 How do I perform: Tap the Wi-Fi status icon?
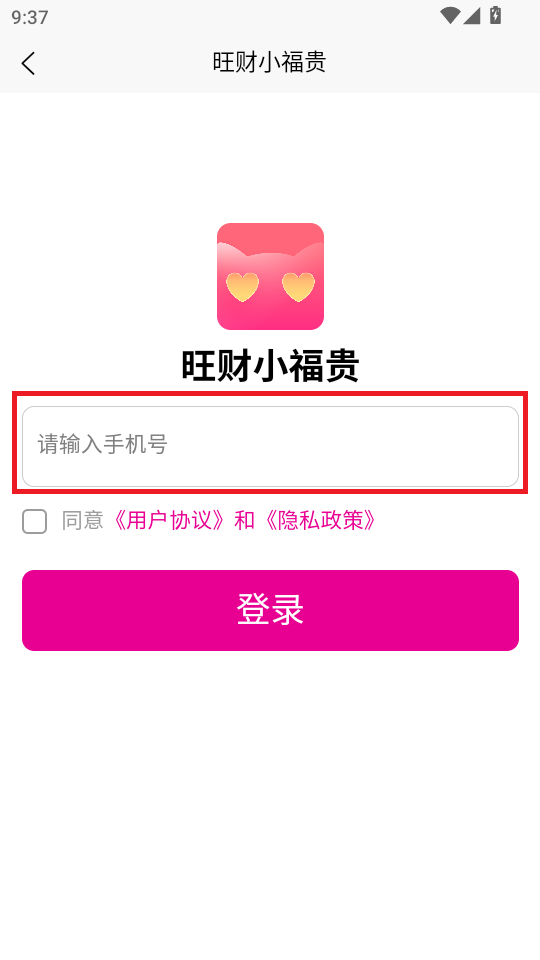click(x=450, y=16)
